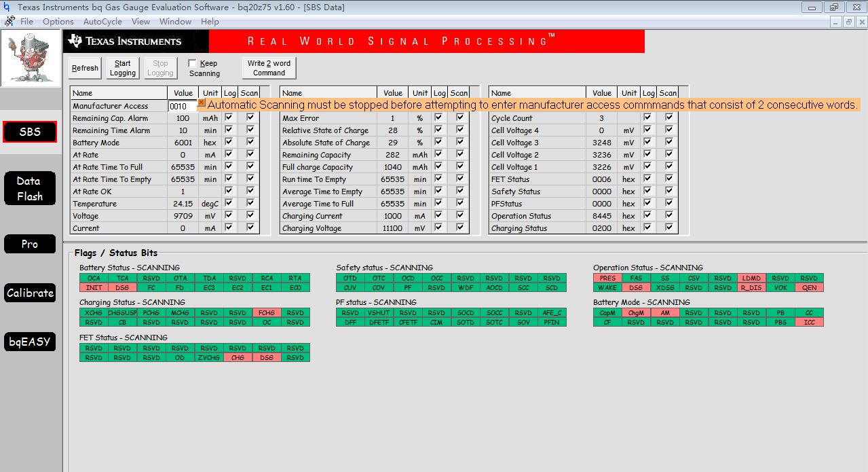Toggle Scan checkbox for Temperature
Image resolution: width=868 pixels, height=472 pixels.
pyautogui.click(x=250, y=203)
